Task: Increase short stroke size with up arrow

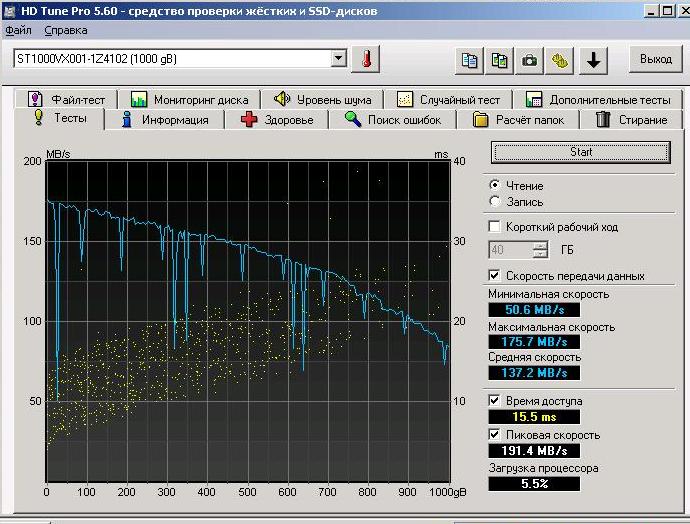Action: [540, 246]
